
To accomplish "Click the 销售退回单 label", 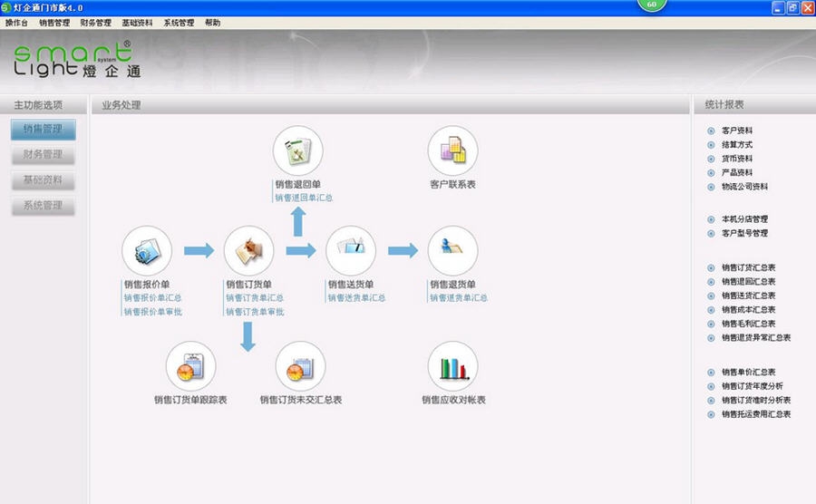I will (x=297, y=185).
